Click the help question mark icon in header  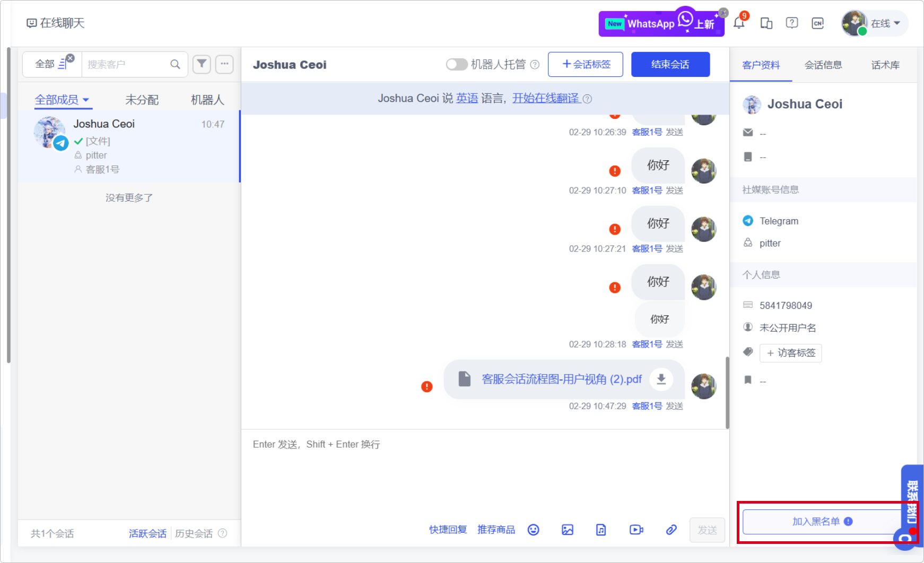tap(791, 23)
